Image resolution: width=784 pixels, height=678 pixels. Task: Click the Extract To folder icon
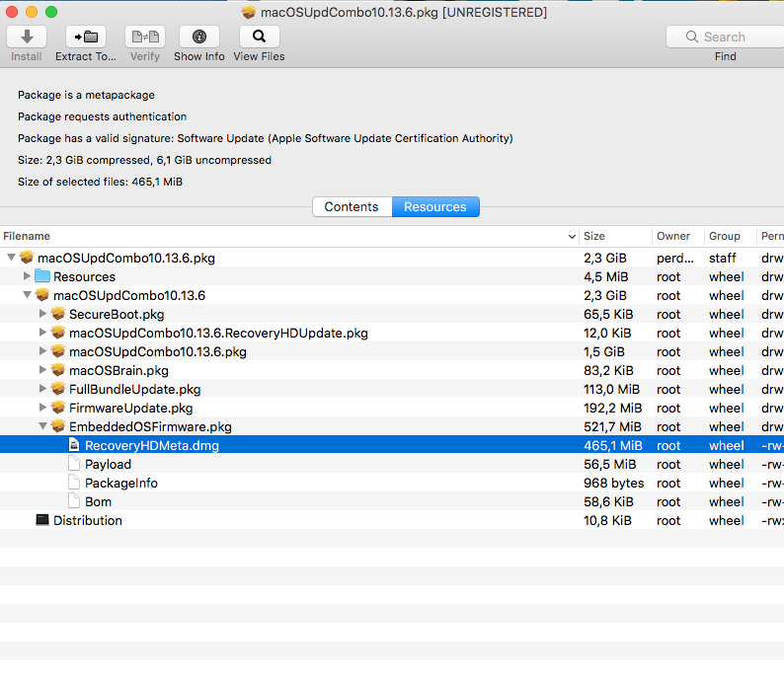click(86, 37)
